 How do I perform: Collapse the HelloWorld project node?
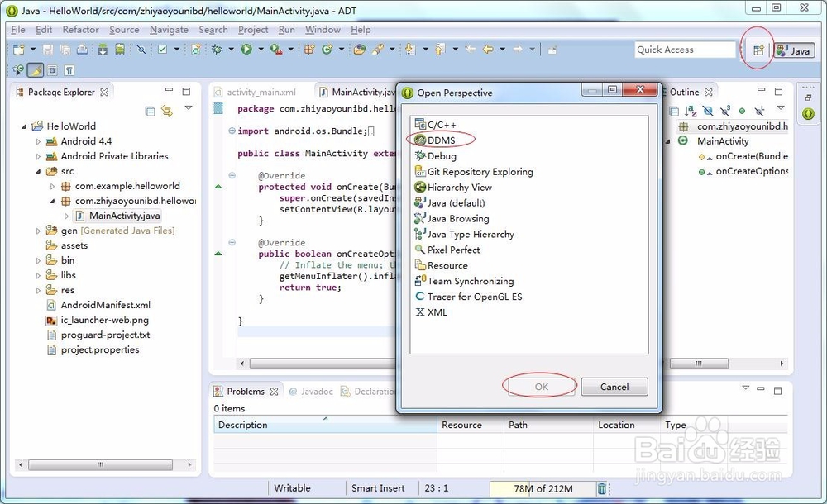24,126
